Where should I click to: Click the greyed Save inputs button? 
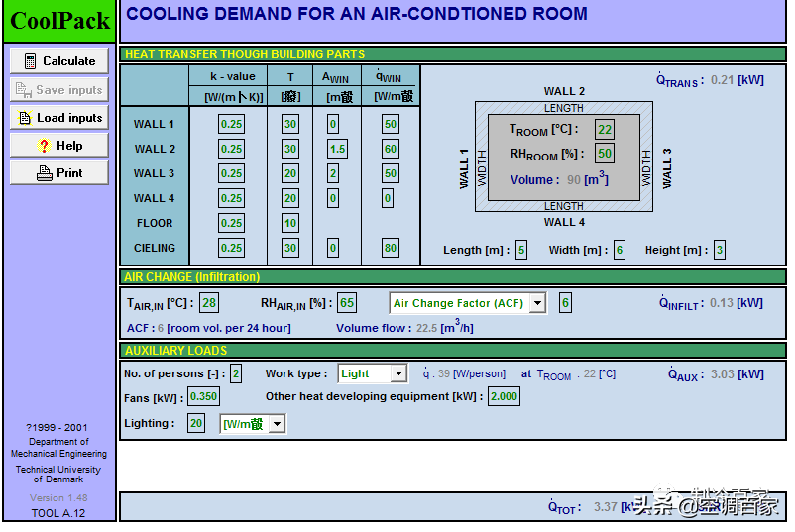pos(59,90)
